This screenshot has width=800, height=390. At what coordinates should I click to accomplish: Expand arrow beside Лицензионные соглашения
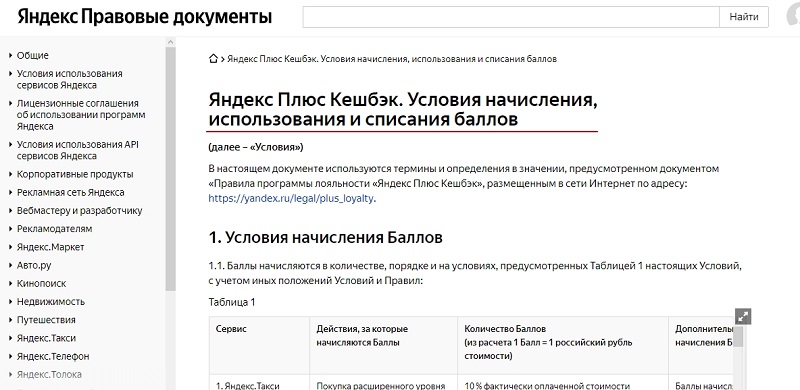point(10,103)
